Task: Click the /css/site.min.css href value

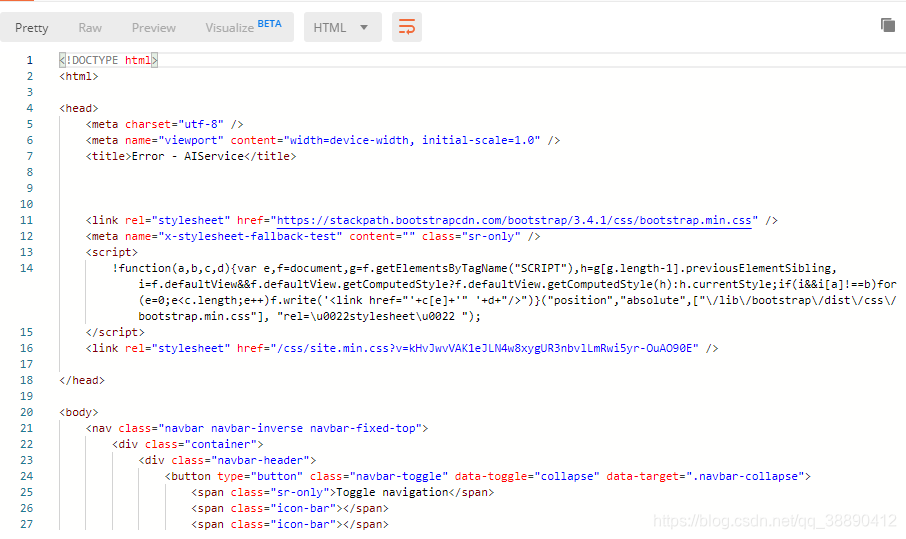Action: tap(485, 348)
